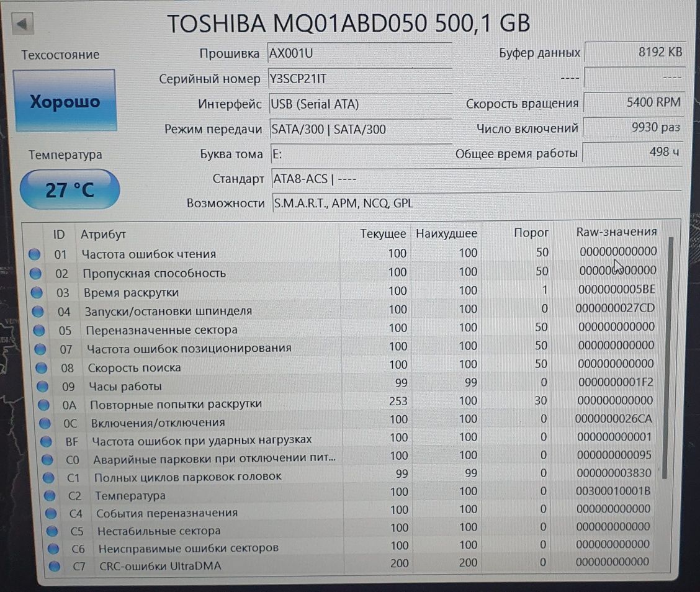Image resolution: width=700 pixels, height=592 pixels.
Task: Click the Число включений value 9930 раз
Action: click(633, 127)
